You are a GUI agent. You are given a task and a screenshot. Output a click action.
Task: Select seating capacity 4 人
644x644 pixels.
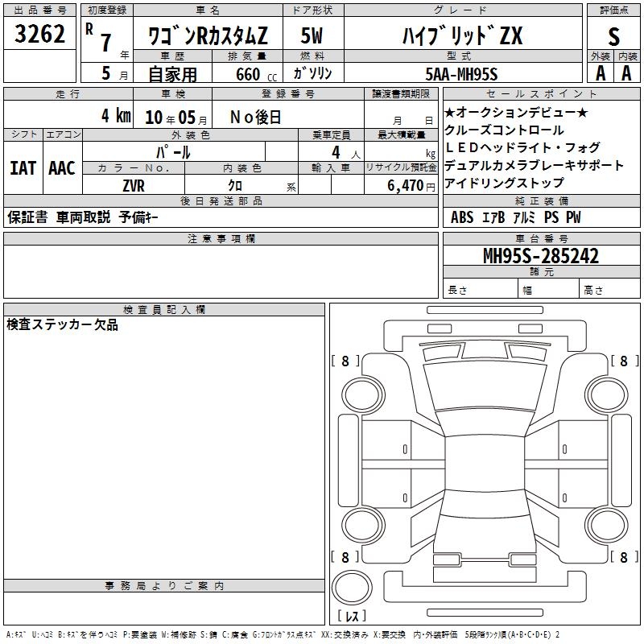[x=346, y=153]
